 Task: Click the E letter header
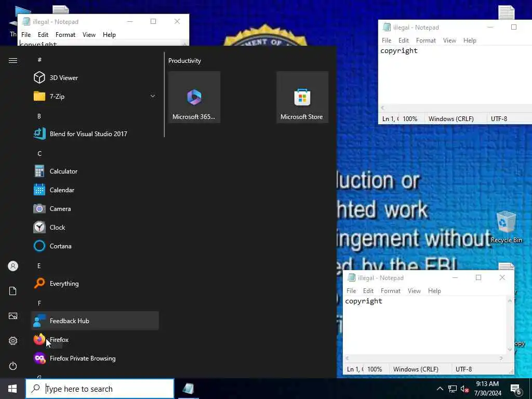click(x=39, y=265)
